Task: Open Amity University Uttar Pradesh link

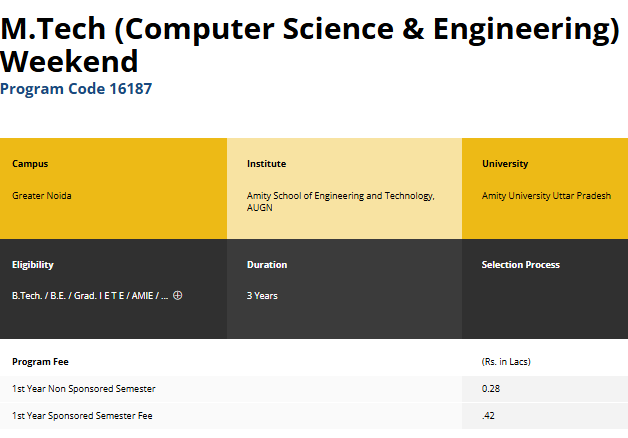Action: [x=546, y=196]
